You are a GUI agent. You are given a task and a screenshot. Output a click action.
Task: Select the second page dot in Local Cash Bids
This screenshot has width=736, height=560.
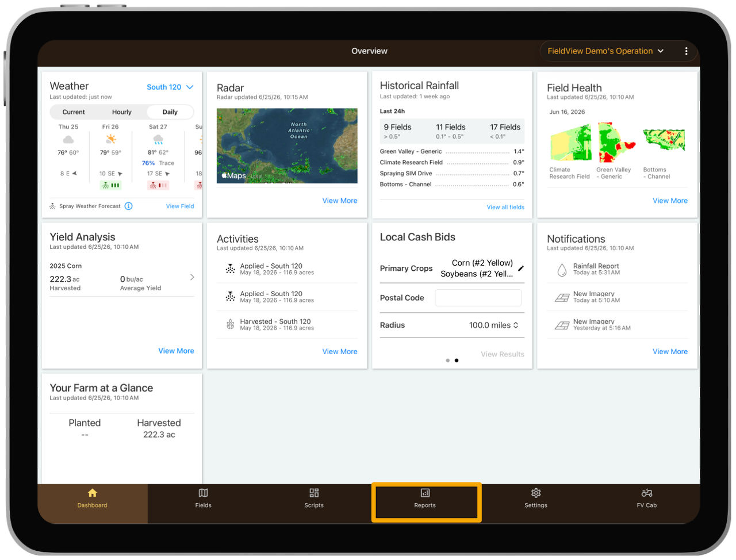point(457,360)
